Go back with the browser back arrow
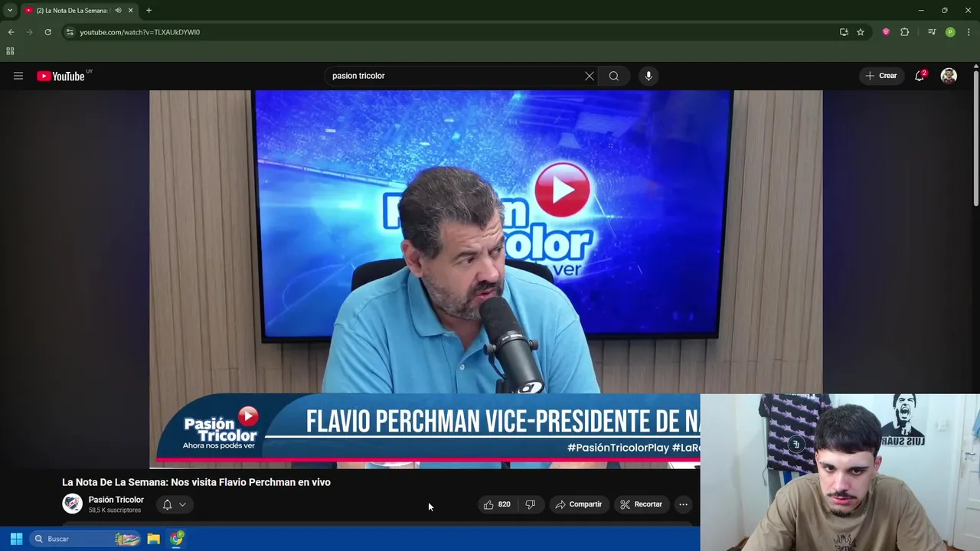Screen dimensions: 980x551 click(x=11, y=32)
